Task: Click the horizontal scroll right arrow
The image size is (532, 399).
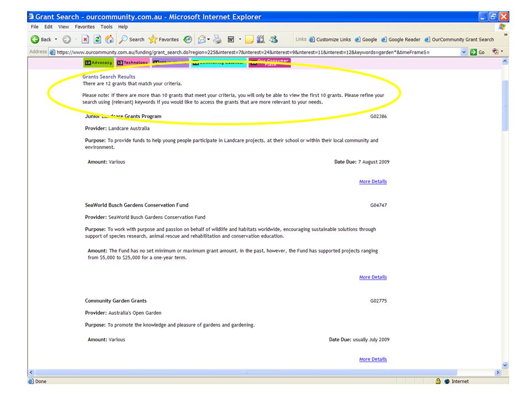Action: (498, 372)
